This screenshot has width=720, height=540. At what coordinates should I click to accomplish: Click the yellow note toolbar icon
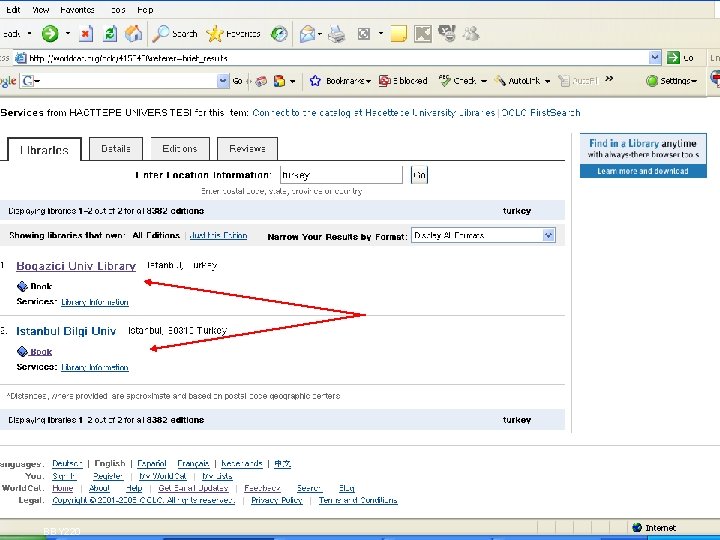tap(398, 34)
